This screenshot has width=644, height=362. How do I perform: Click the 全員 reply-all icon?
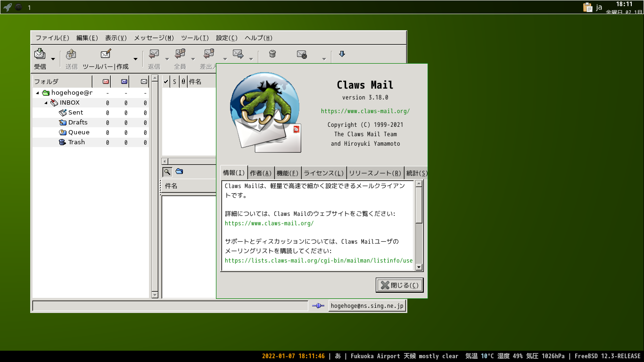180,54
